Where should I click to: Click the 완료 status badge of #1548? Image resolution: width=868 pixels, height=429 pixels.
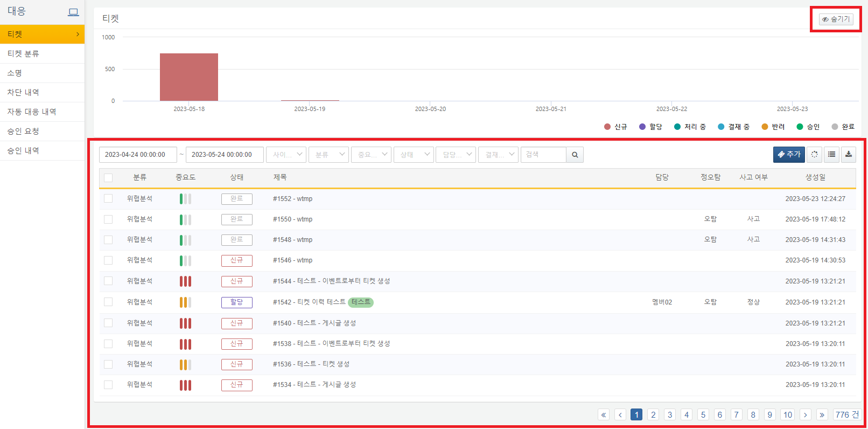tap(237, 240)
